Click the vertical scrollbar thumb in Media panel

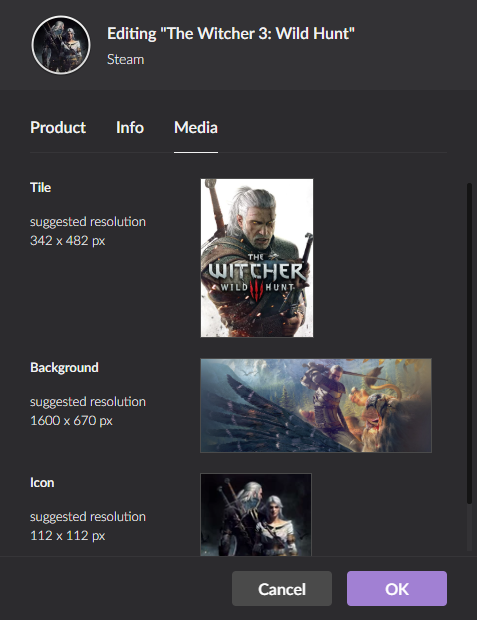click(x=469, y=343)
